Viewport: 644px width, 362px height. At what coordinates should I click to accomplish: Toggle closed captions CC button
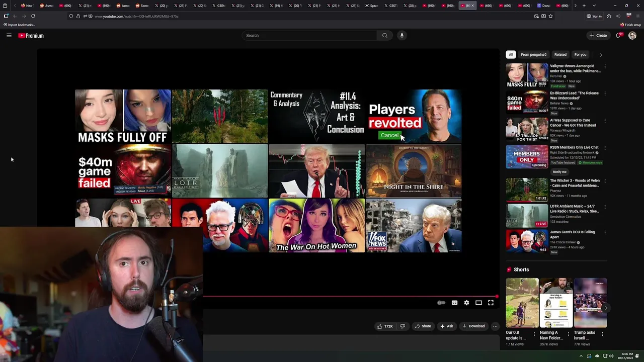coord(454,303)
